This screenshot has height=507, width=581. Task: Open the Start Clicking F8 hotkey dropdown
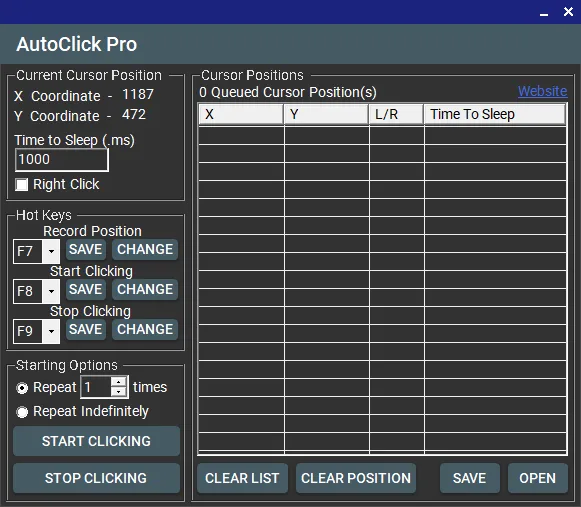pos(51,291)
